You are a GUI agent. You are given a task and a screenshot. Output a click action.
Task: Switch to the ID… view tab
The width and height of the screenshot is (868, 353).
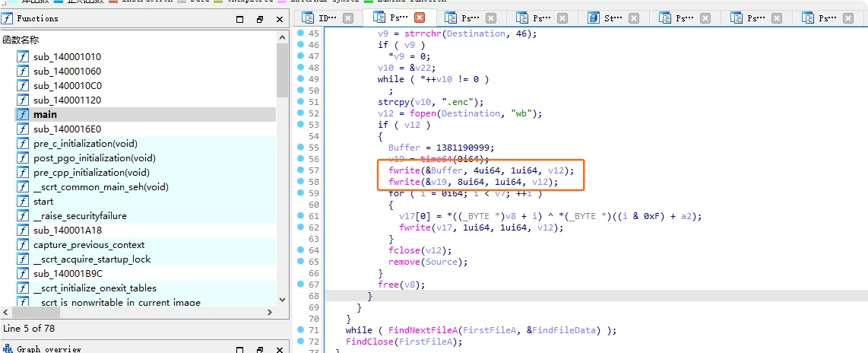pos(327,17)
